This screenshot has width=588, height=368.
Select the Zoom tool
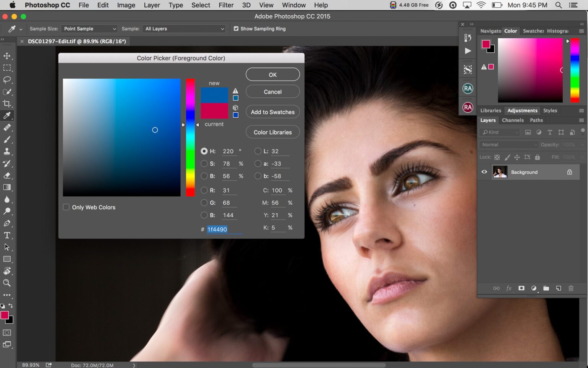pos(7,283)
